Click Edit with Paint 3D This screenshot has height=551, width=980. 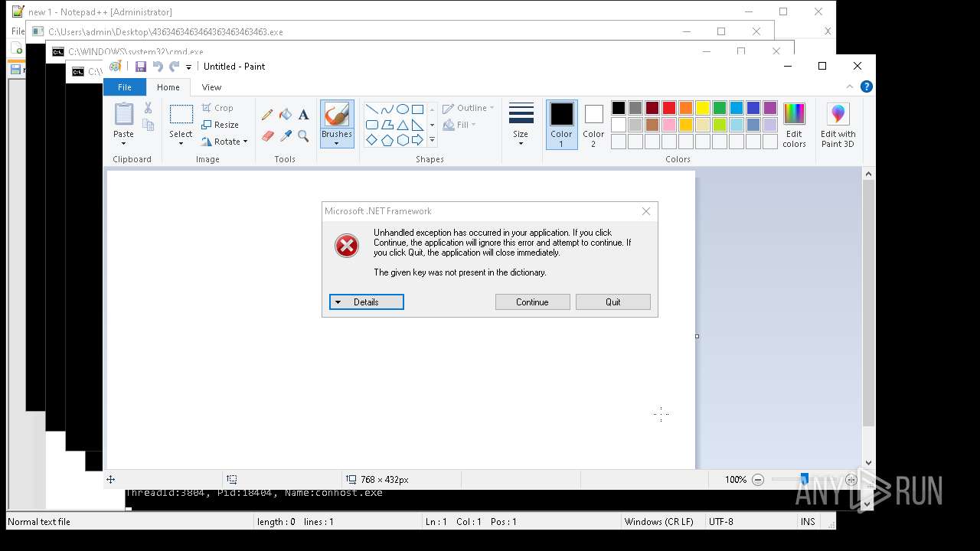838,126
